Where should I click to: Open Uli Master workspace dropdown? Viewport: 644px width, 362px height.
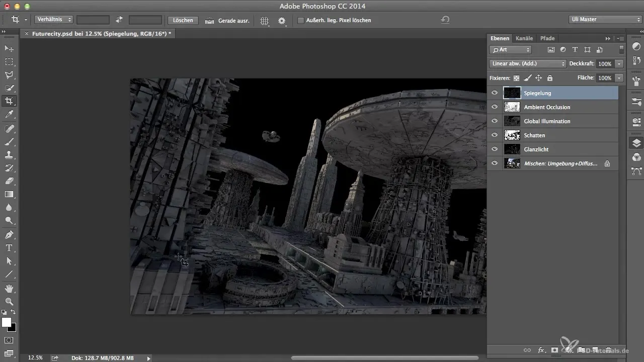coord(605,20)
